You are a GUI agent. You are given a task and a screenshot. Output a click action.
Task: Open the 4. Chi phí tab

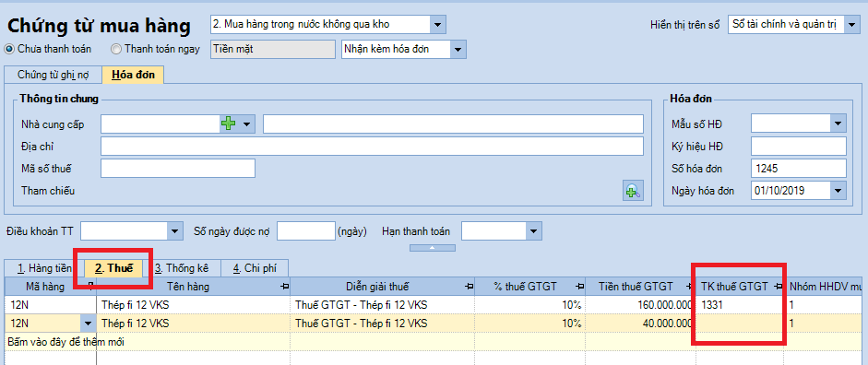pyautogui.click(x=255, y=269)
